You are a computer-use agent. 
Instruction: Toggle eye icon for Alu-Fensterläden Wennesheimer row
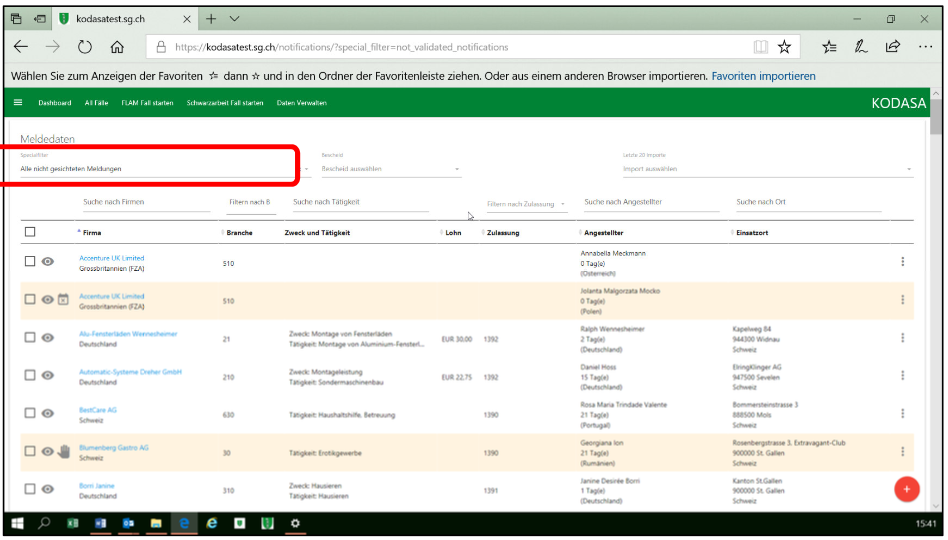coord(47,337)
